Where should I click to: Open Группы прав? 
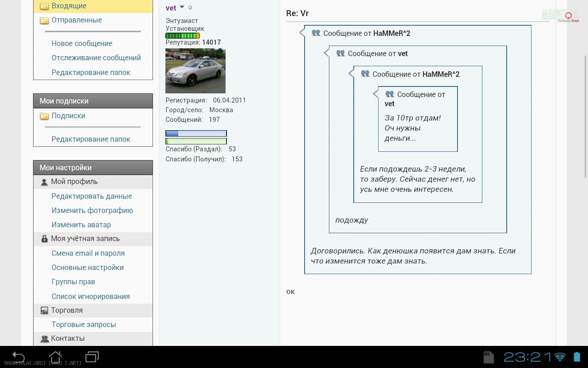click(x=73, y=282)
